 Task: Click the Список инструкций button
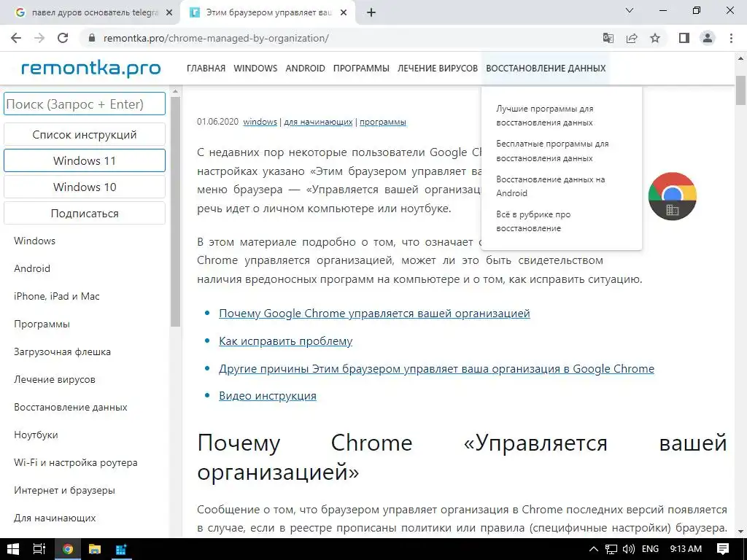[x=85, y=134]
